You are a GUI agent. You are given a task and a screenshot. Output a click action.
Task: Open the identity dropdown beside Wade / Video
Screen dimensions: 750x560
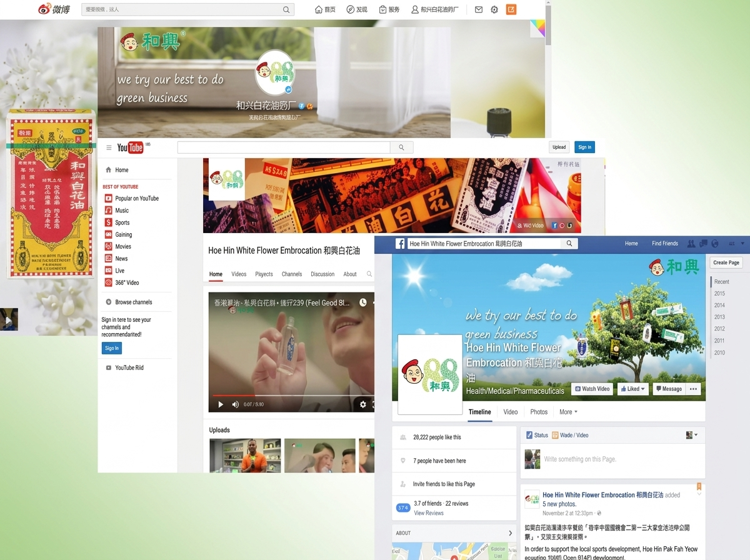tap(692, 435)
